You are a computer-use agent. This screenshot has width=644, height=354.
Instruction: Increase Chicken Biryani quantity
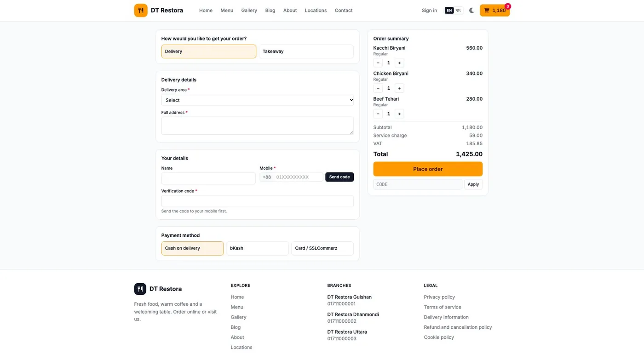pos(399,88)
